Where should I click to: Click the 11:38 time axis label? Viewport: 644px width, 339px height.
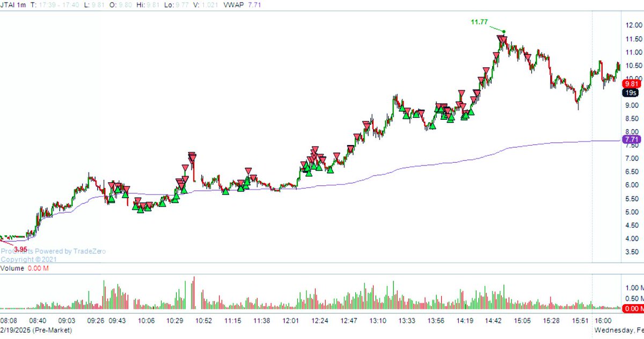tap(262, 321)
